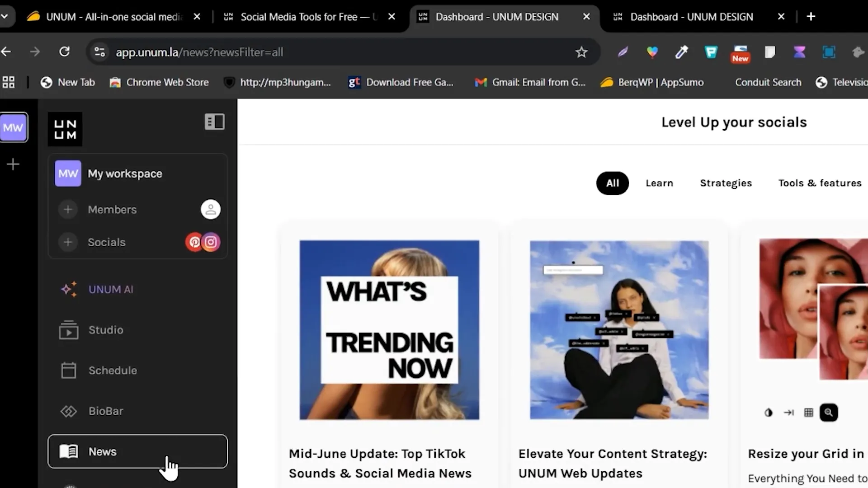The image size is (868, 488).
Task: Open the New Tab bookmark
Action: (x=68, y=82)
